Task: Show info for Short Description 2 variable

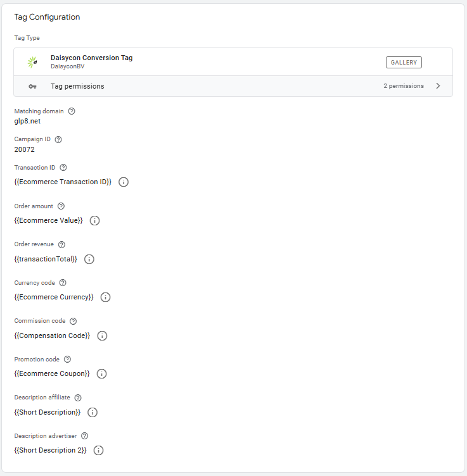Action: 98,450
